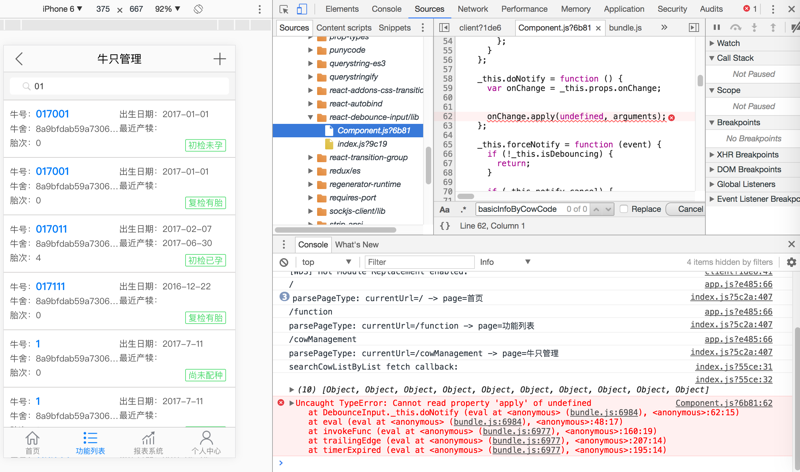Open the bundle.js file tab
This screenshot has width=800, height=472.
[626, 28]
